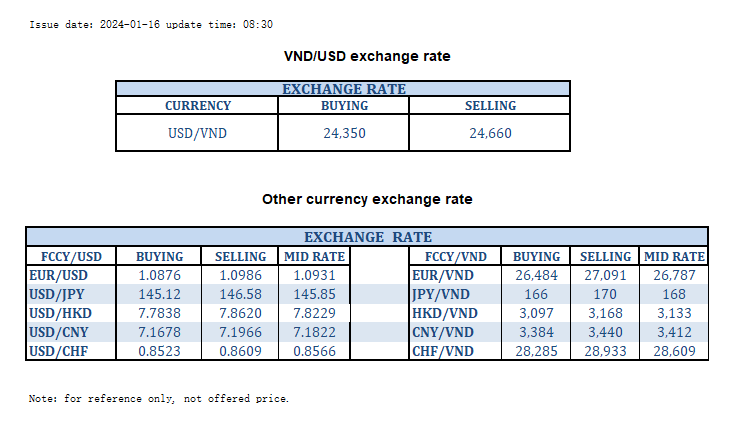Click the USD/JPY buying value 145.12
Screen dimensions: 743x424
159,292
